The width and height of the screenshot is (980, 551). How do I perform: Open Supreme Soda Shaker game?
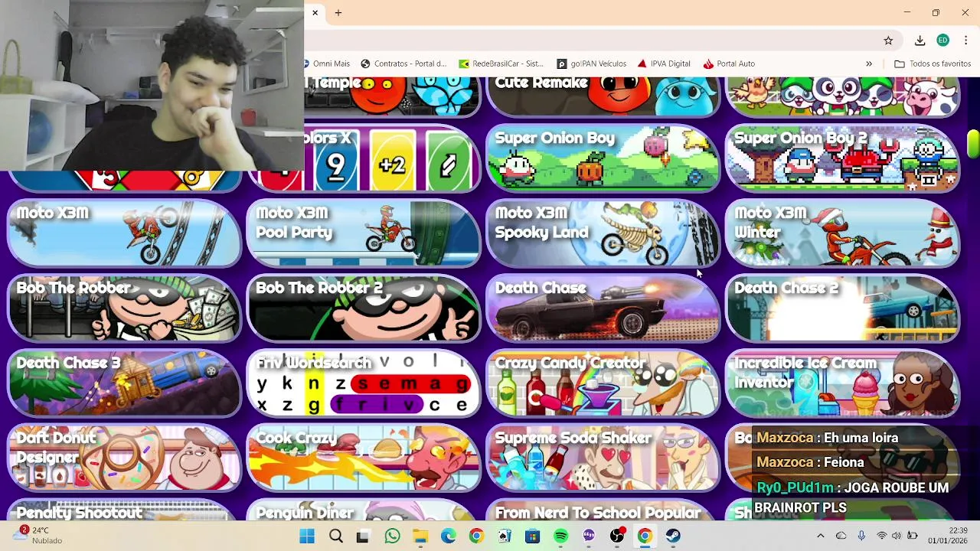tap(603, 459)
